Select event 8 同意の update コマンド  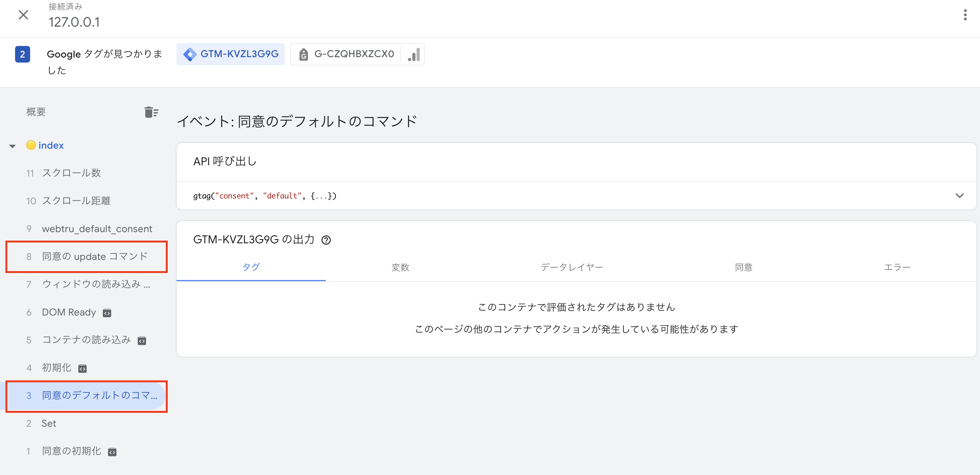coord(94,256)
